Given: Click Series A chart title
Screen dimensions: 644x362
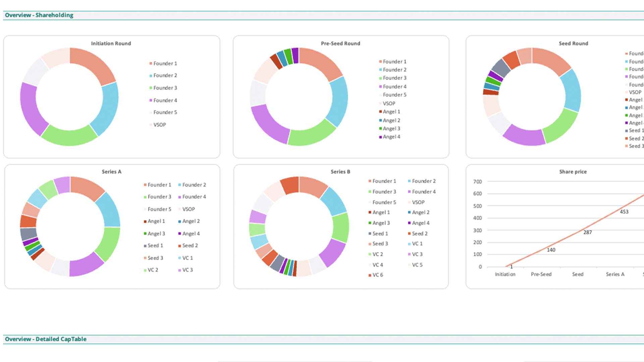Looking at the screenshot, I should tap(111, 172).
